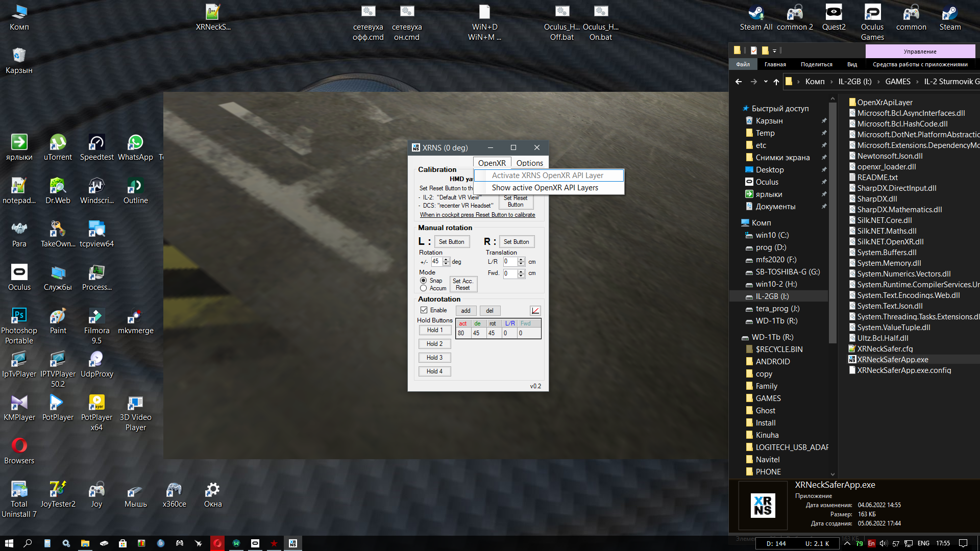Image resolution: width=980 pixels, height=551 pixels.
Task: Open recent locations dropdown in Explorer
Action: click(766, 82)
